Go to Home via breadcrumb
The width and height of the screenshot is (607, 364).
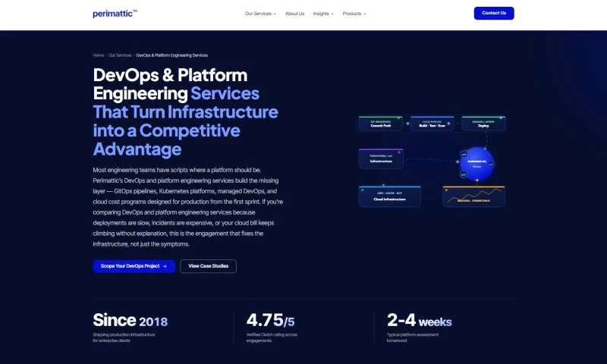pos(99,55)
